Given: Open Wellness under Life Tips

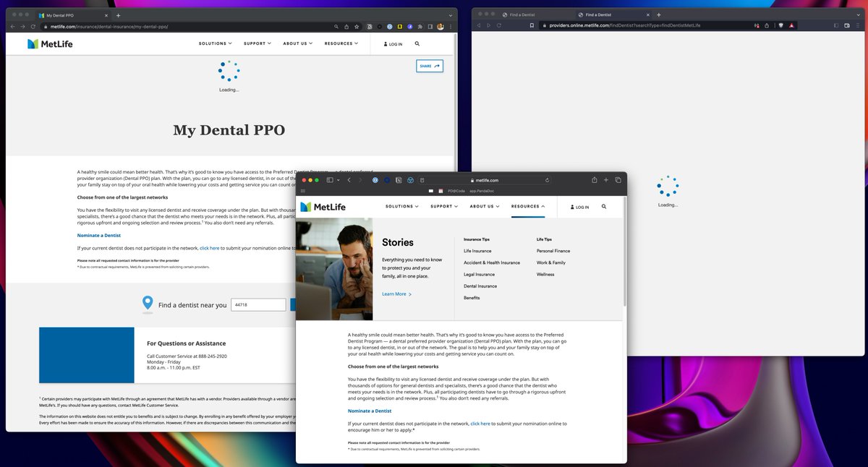Looking at the screenshot, I should pos(545,274).
